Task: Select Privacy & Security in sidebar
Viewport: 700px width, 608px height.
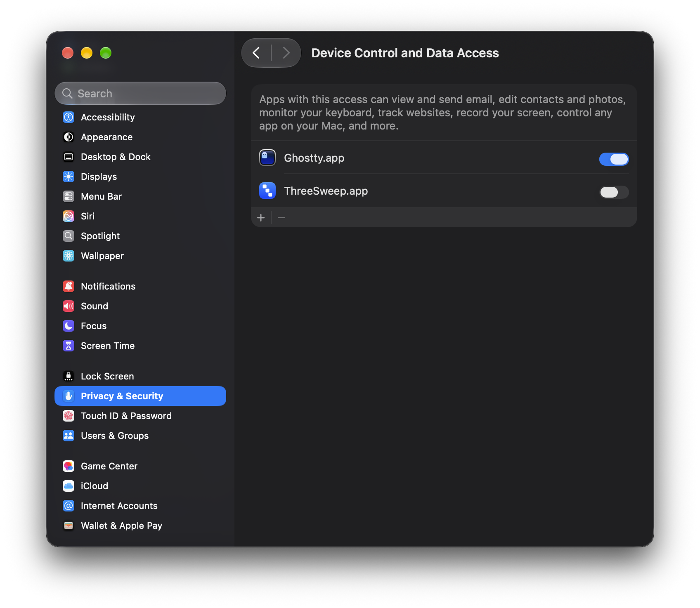Action: click(140, 396)
